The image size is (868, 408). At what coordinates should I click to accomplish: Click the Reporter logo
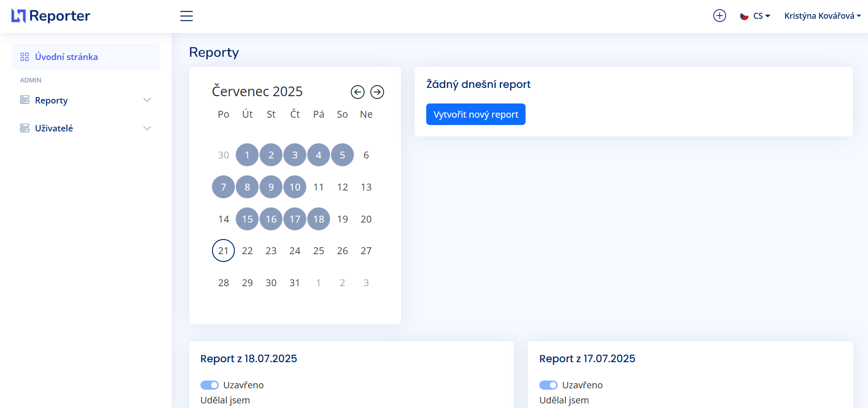coord(51,16)
